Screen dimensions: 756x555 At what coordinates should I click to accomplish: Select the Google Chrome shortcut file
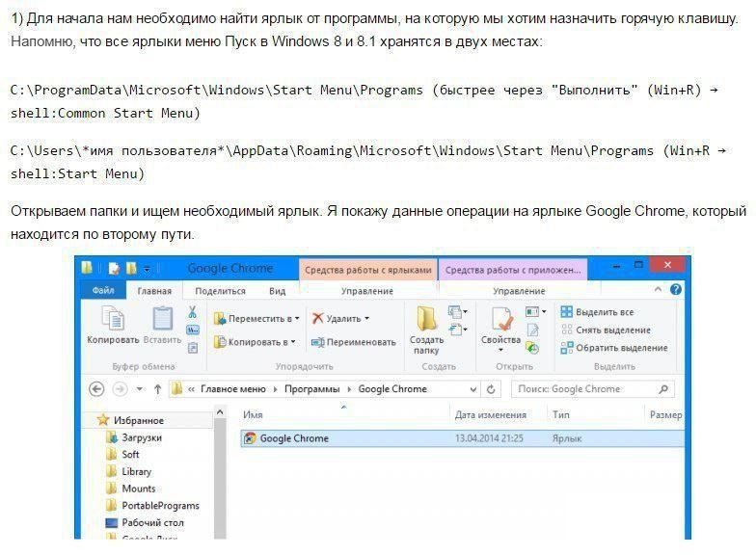462,438
